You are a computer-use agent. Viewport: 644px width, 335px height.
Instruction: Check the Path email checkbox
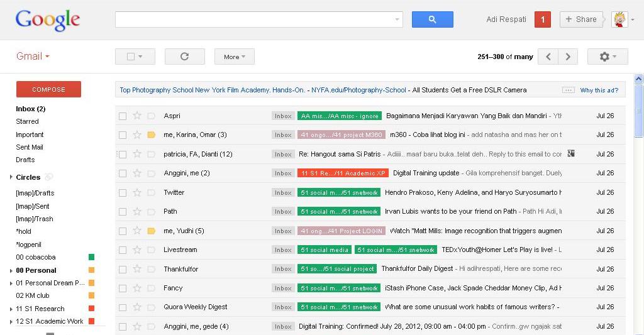[123, 212]
